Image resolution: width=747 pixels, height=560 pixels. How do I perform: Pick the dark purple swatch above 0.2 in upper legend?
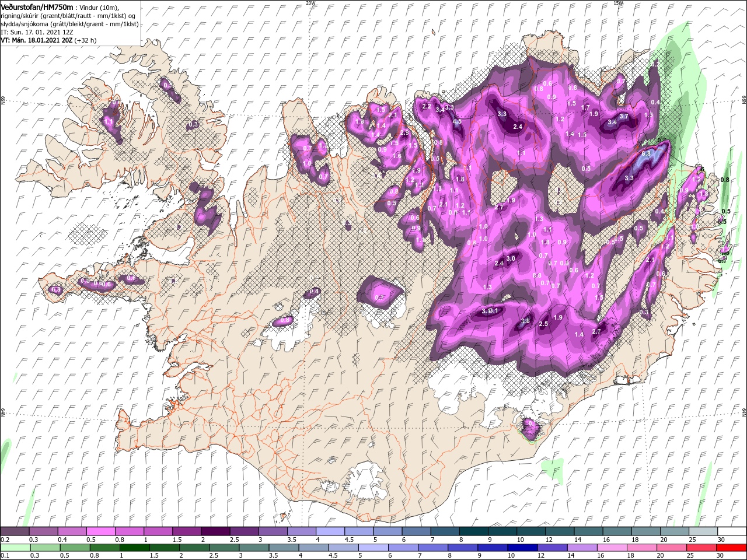[x=15, y=531]
